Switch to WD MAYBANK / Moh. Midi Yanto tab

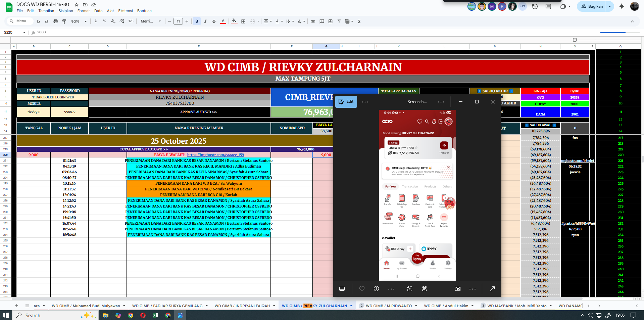click(x=517, y=306)
